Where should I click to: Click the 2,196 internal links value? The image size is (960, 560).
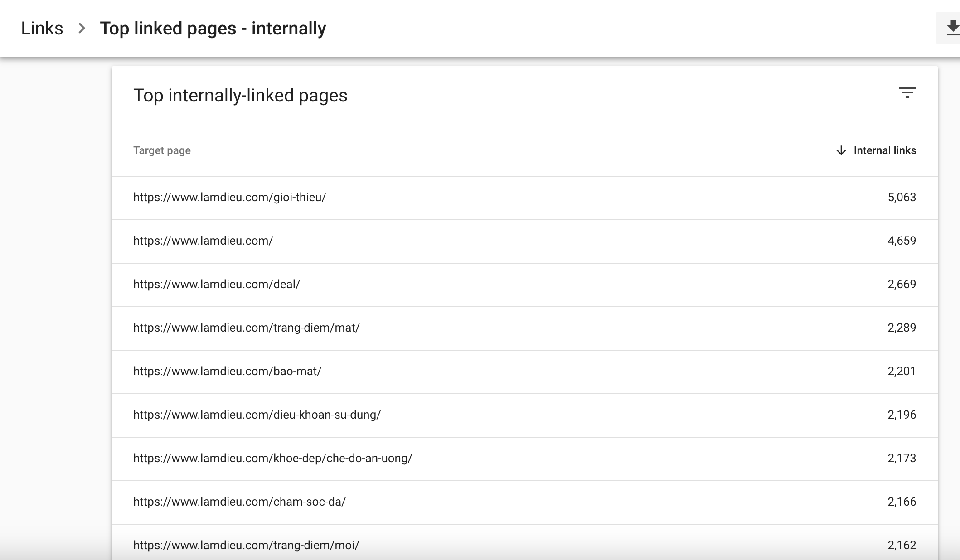902,415
